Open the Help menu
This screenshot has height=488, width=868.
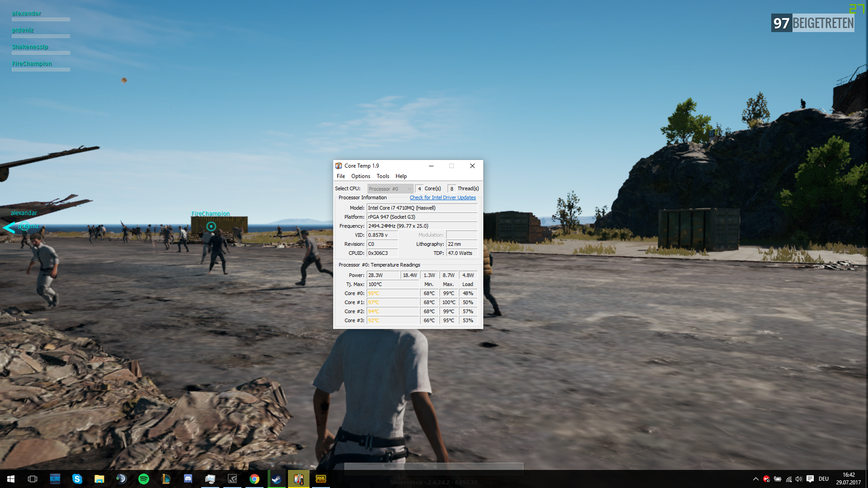[x=401, y=176]
